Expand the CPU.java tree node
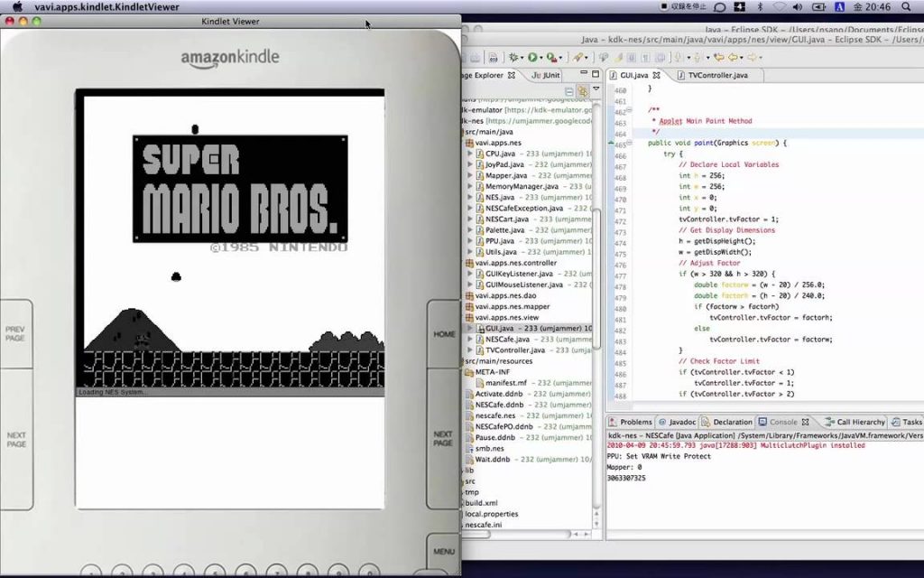 [469, 154]
